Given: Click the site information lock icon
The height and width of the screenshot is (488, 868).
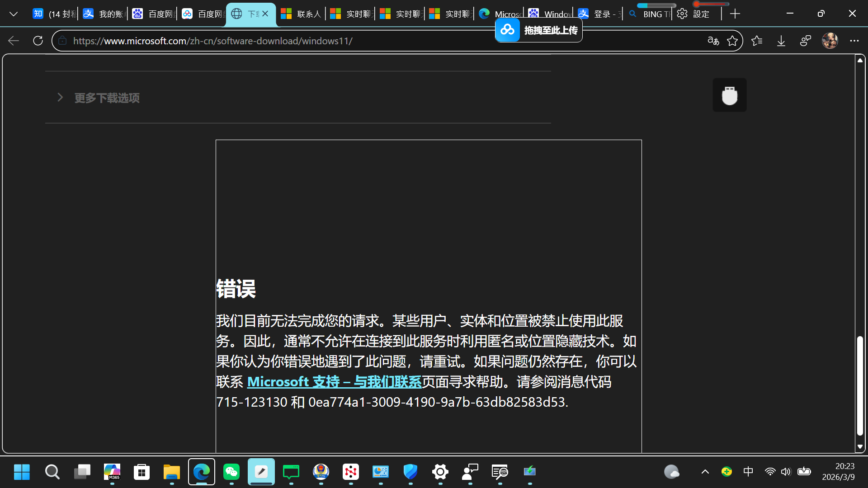Looking at the screenshot, I should tap(62, 41).
